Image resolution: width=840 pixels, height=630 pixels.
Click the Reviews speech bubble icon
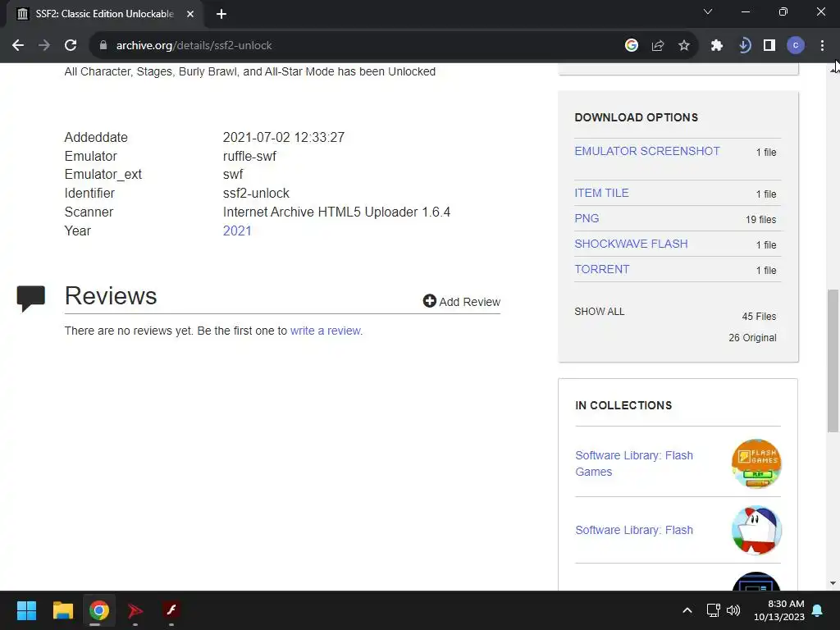(31, 299)
